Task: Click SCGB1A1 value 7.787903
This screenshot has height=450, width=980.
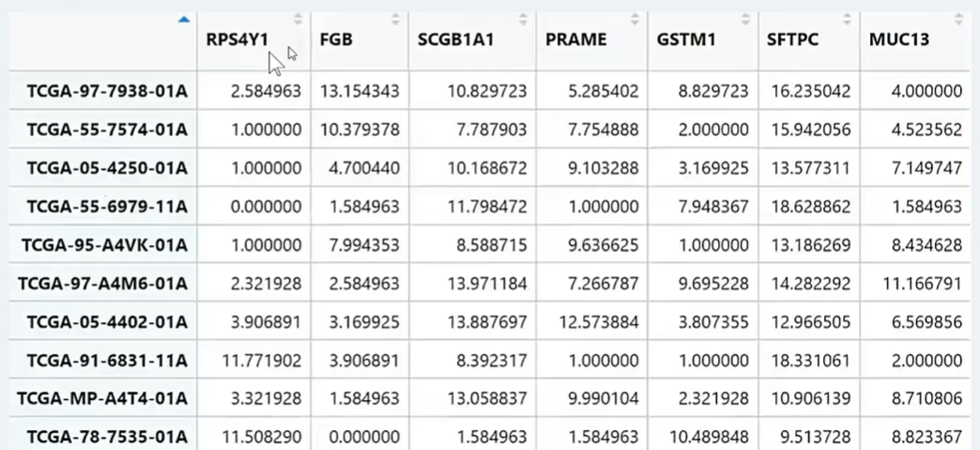Action: pos(492,130)
